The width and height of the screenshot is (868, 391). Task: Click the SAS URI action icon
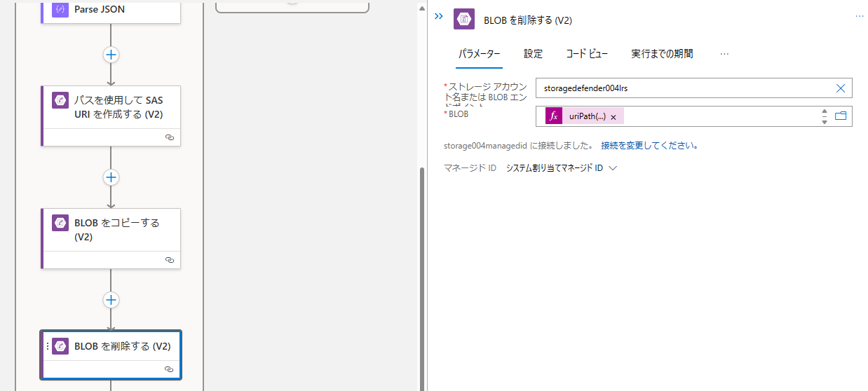click(61, 100)
